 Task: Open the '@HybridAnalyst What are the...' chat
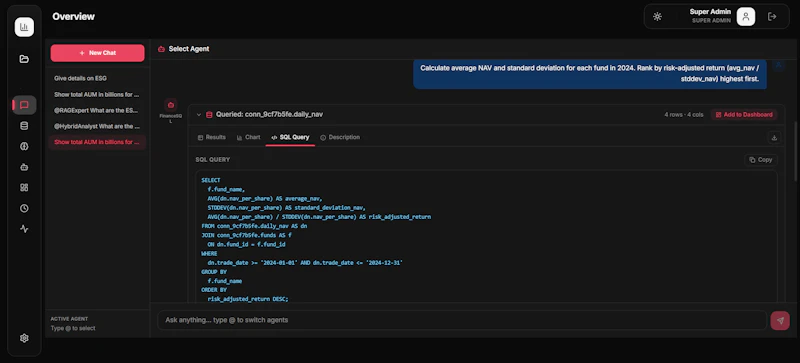(97, 126)
